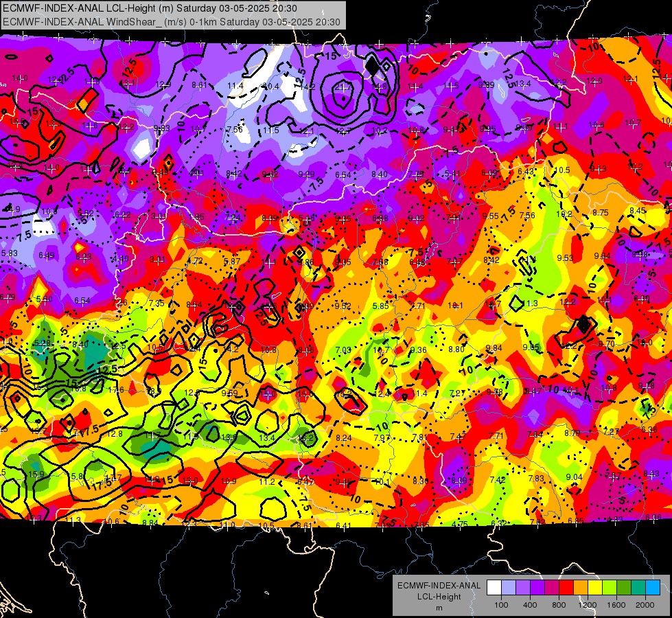Click the 6.43 shear value
The width and height of the screenshot is (672, 618).
click(x=526, y=172)
